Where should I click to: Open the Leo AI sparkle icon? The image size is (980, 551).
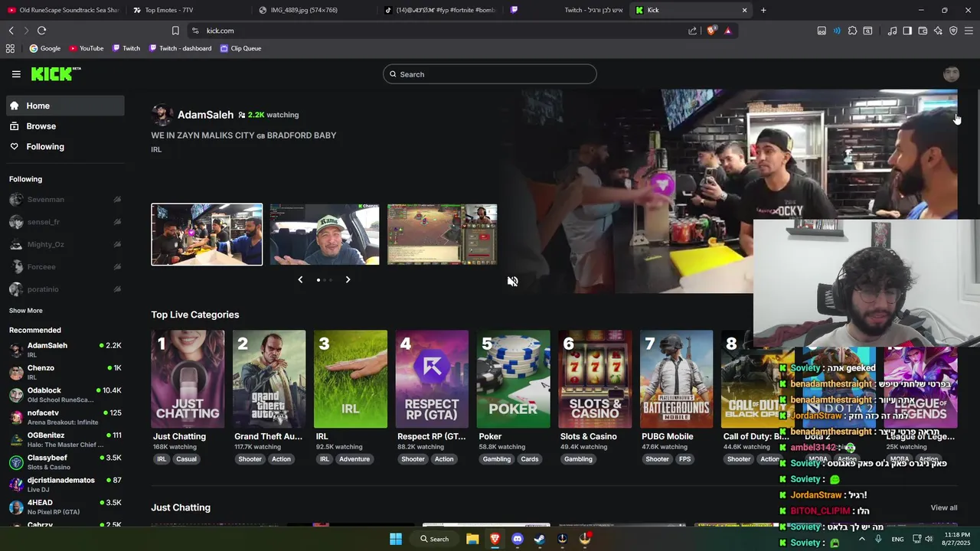[938, 31]
